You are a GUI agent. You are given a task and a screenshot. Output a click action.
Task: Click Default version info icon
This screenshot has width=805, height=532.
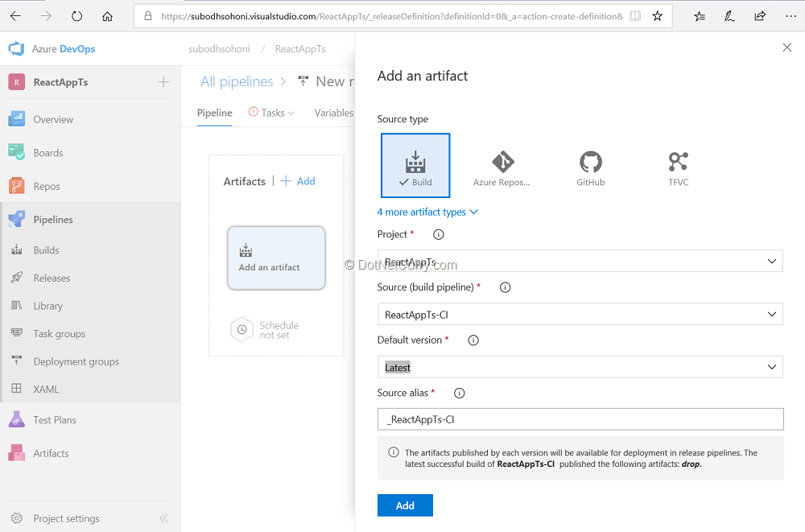[473, 340]
